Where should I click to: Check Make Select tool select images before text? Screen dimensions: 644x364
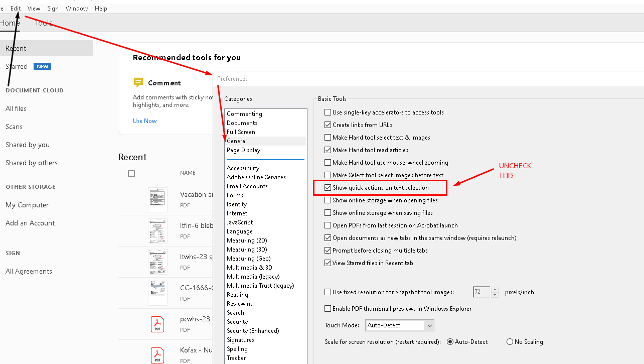[328, 175]
